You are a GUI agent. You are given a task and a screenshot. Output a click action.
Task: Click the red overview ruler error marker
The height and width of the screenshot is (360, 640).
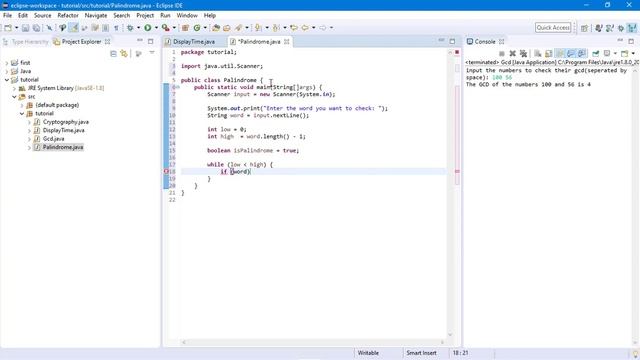(x=457, y=171)
